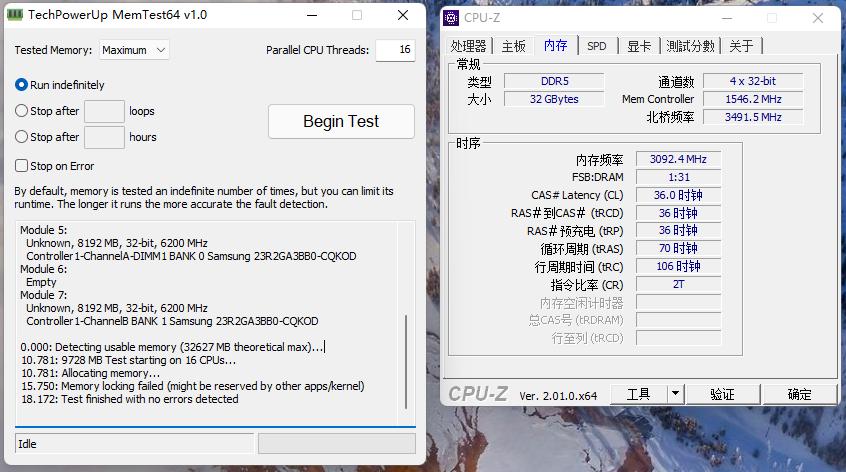The image size is (846, 472).
Task: Close the MemTest64 window
Action: (x=402, y=15)
